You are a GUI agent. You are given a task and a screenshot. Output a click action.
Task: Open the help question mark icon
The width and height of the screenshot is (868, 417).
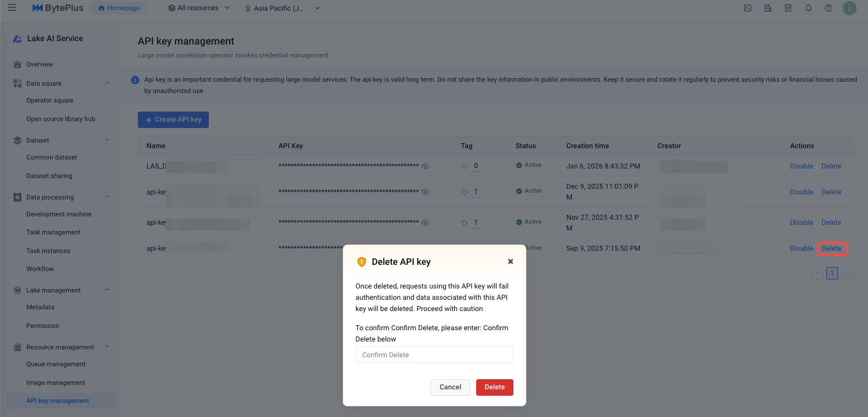(x=829, y=8)
